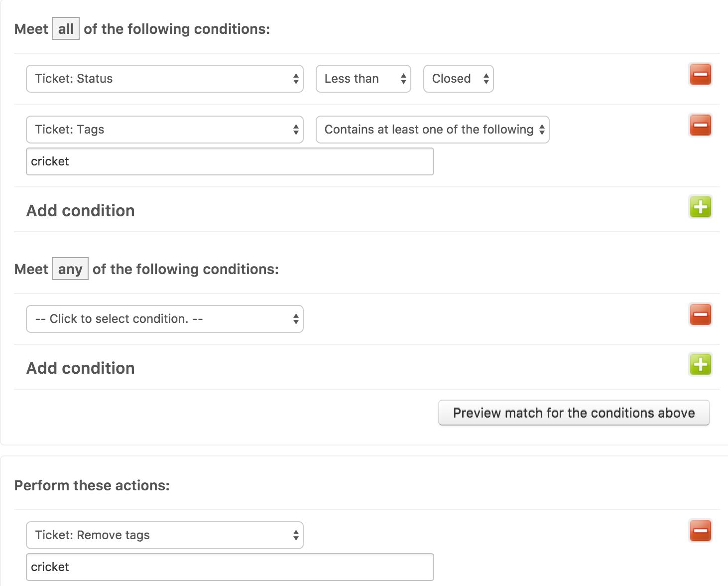Open the Ticket: Status field dropdown
Screen dimensions: 728x586
tap(164, 79)
